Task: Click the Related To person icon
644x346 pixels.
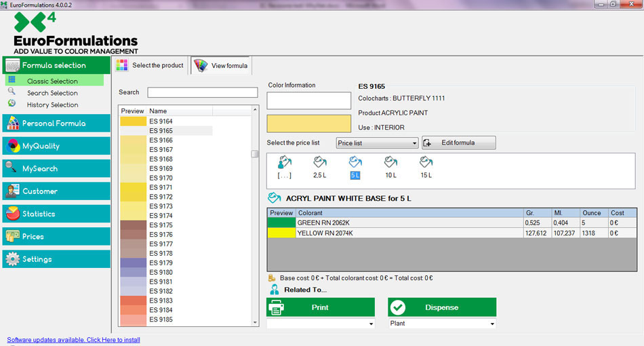Action: point(275,290)
